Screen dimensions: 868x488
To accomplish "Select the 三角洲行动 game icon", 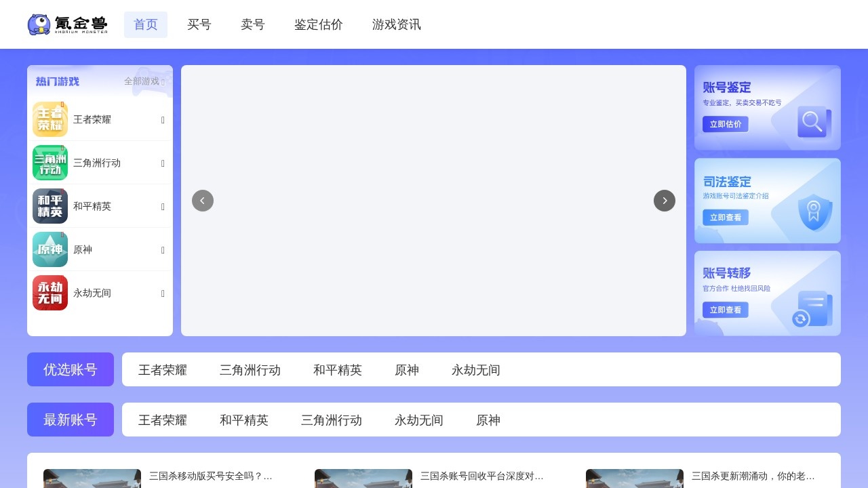I will point(50,163).
